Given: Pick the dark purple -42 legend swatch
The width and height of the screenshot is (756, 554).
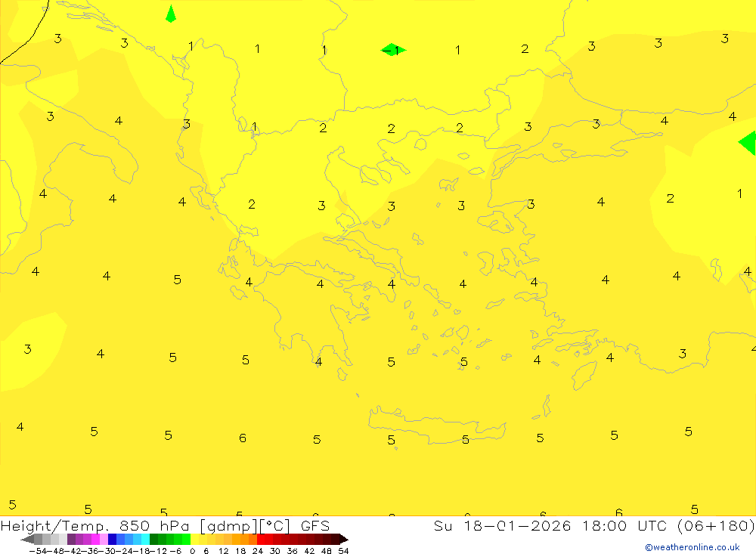Looking at the screenshot, I should [71, 540].
